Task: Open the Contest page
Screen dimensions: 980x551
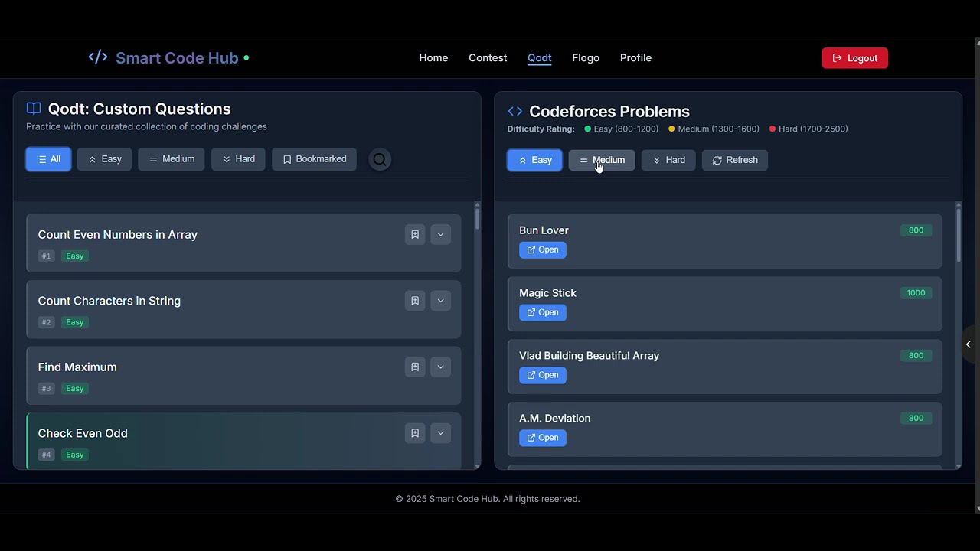Action: 488,58
